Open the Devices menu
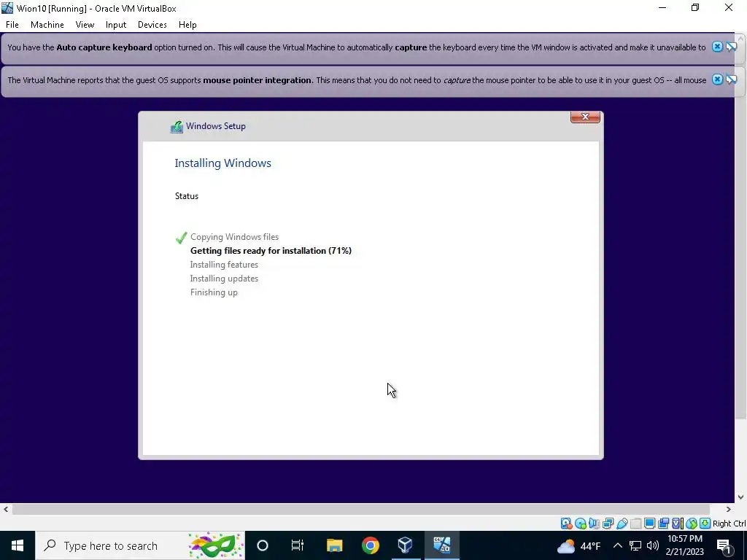The width and height of the screenshot is (747, 560). [x=152, y=25]
